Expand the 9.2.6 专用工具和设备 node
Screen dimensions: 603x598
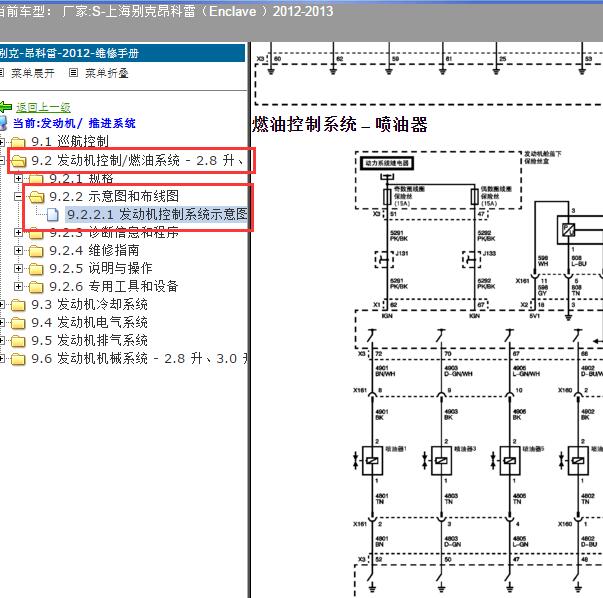coord(18,287)
